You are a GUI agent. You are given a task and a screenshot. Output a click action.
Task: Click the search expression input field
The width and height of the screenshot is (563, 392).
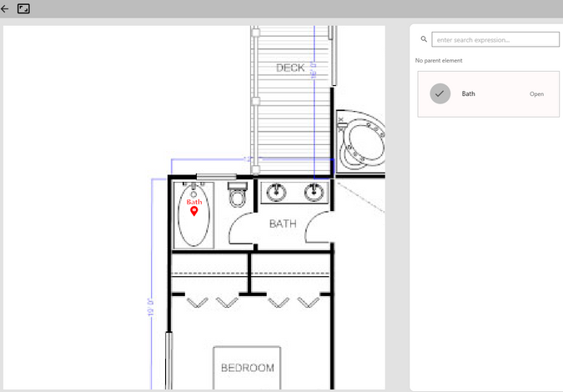tap(495, 39)
